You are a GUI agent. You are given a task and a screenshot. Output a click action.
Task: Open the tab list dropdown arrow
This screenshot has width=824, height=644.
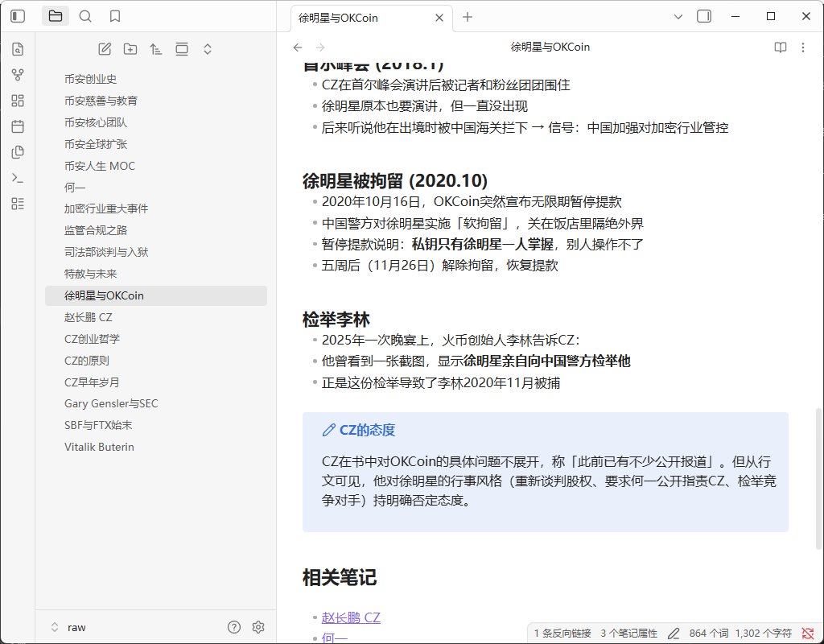pos(678,17)
